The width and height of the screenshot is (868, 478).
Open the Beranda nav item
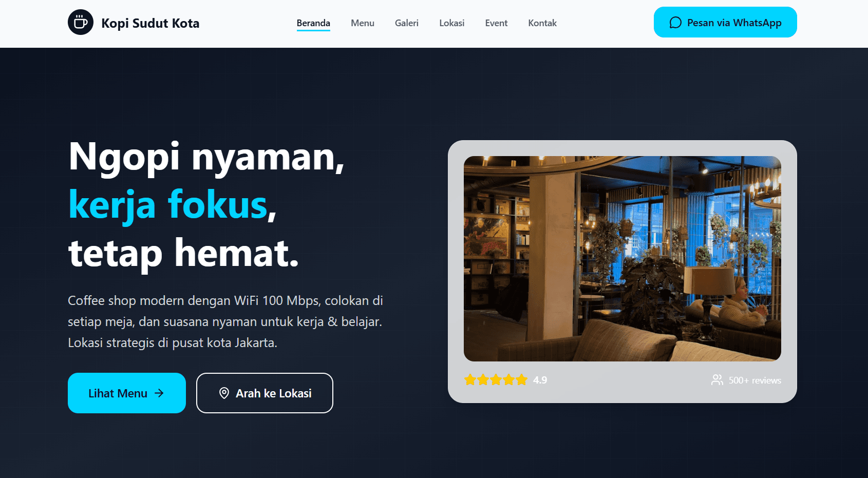tap(313, 23)
